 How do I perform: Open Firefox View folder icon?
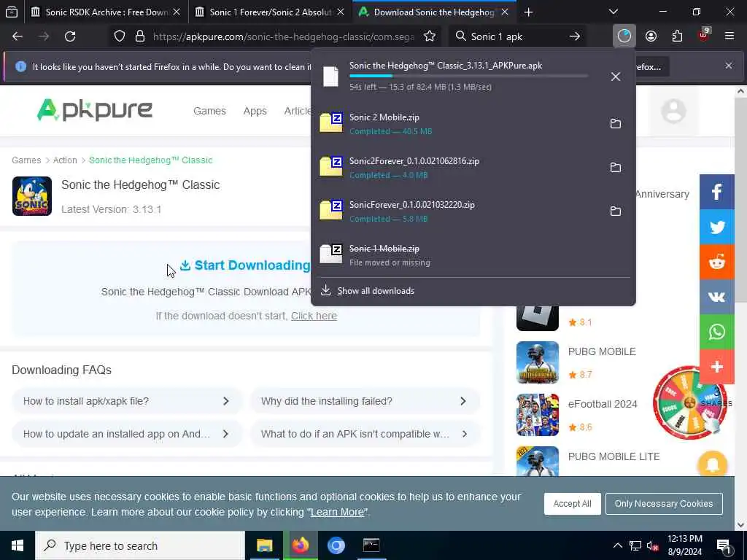coord(12,12)
